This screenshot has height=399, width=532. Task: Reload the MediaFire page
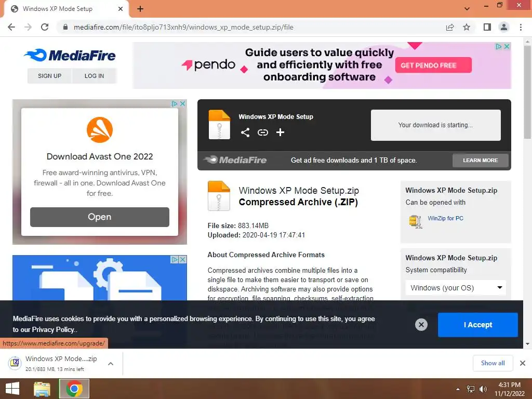point(45,27)
